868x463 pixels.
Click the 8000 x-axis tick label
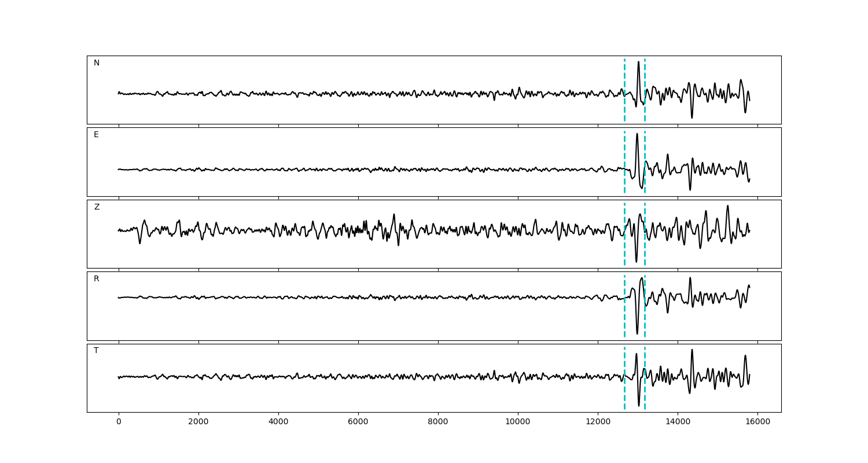[438, 422]
